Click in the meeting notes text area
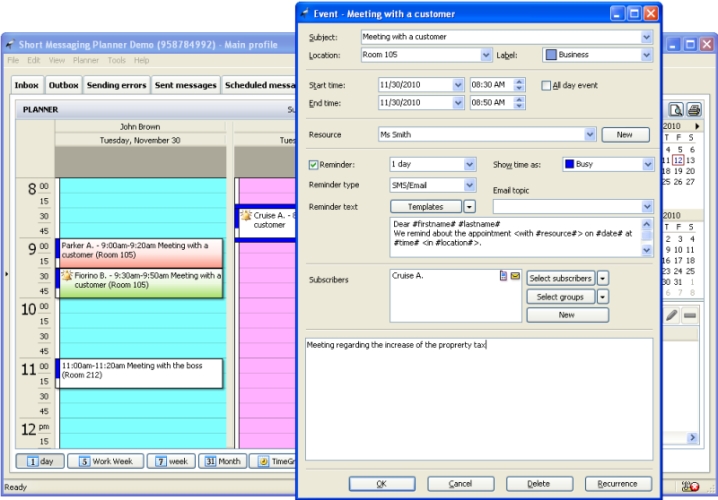718x500 pixels. point(478,400)
